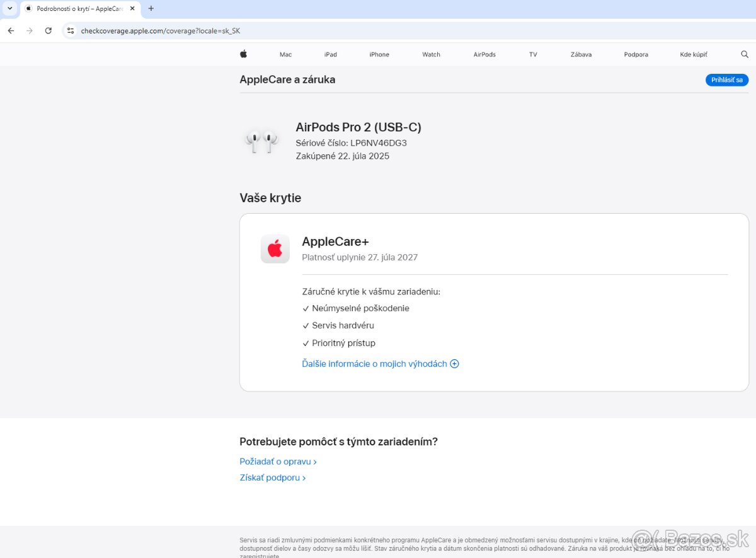
Task: Open Podpora in the top navigation
Action: 636,55
